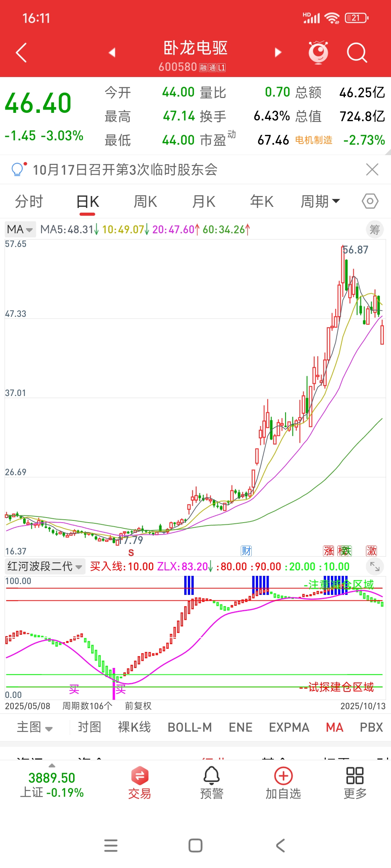Open the 周期 period dropdown
This screenshot has width=391, height=868.
tap(320, 201)
